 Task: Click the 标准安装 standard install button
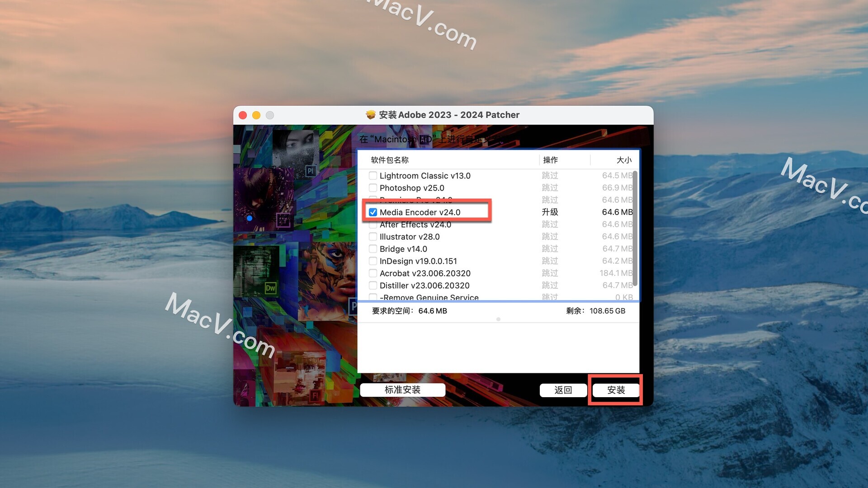tap(402, 390)
